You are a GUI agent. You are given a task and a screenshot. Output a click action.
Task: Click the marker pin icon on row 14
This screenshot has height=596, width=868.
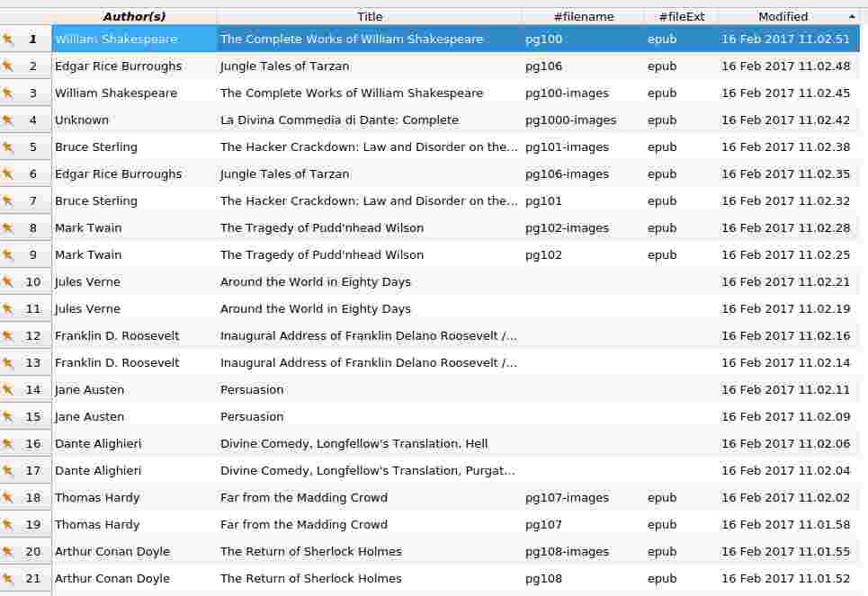click(7, 389)
